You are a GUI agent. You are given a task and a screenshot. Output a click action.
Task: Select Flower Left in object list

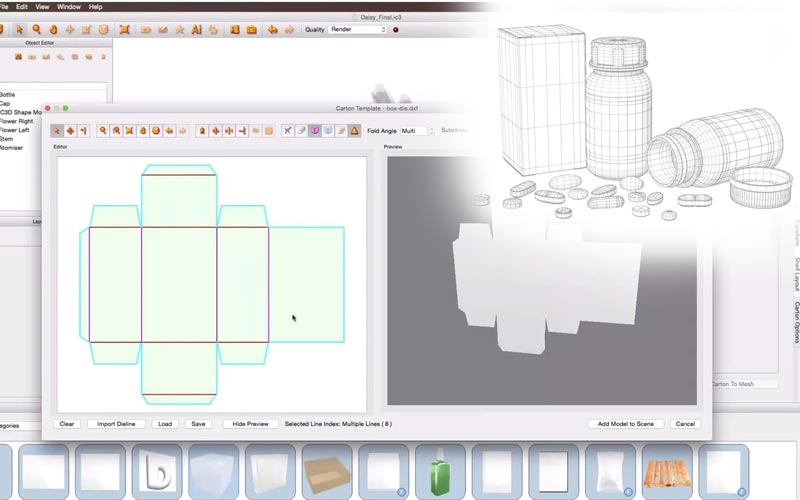(15, 130)
